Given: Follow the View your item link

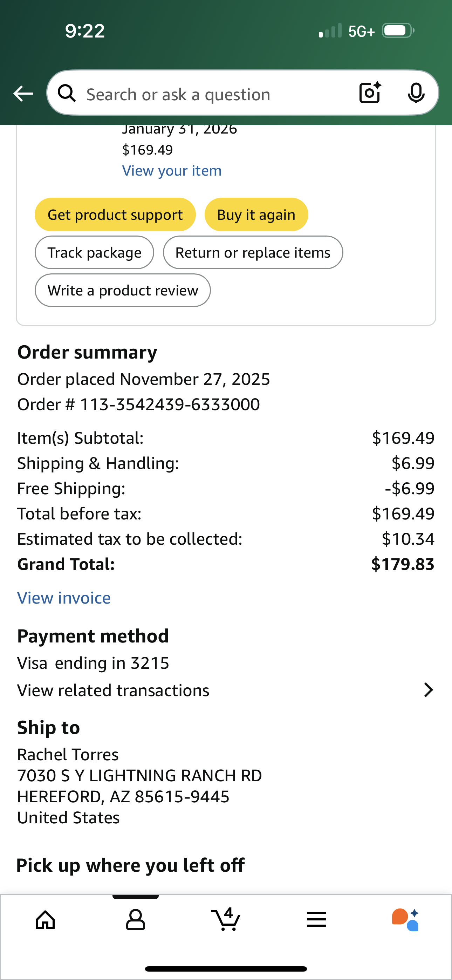Looking at the screenshot, I should [x=172, y=171].
